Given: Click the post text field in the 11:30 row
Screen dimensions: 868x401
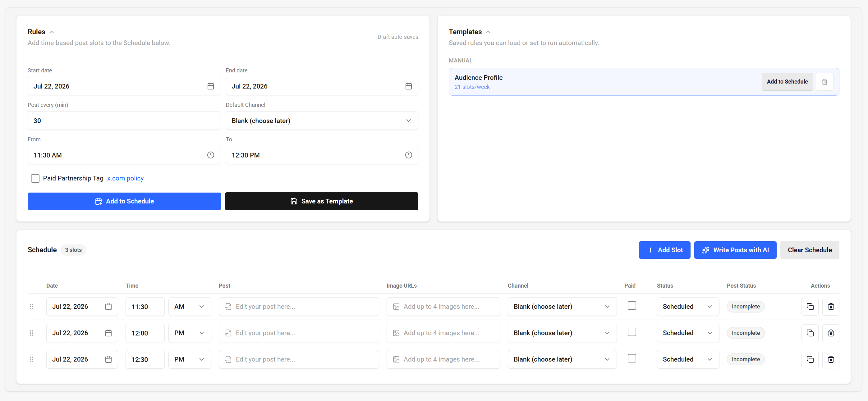Looking at the screenshot, I should [299, 307].
